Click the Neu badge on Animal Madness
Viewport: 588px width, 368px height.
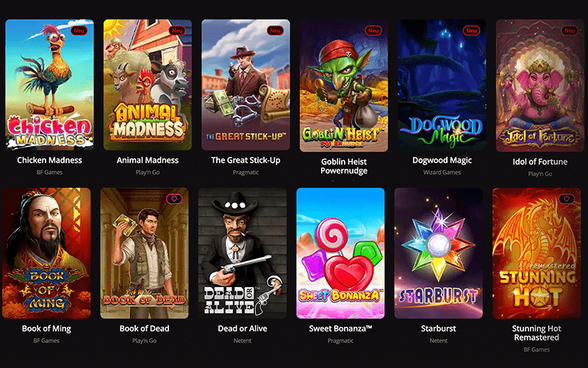tap(177, 31)
